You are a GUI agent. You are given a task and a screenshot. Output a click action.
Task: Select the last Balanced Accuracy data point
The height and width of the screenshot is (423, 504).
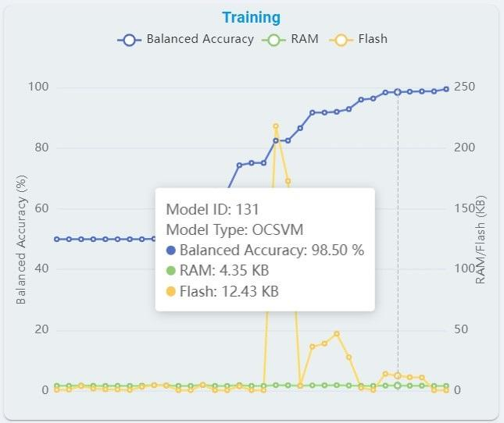click(x=446, y=89)
